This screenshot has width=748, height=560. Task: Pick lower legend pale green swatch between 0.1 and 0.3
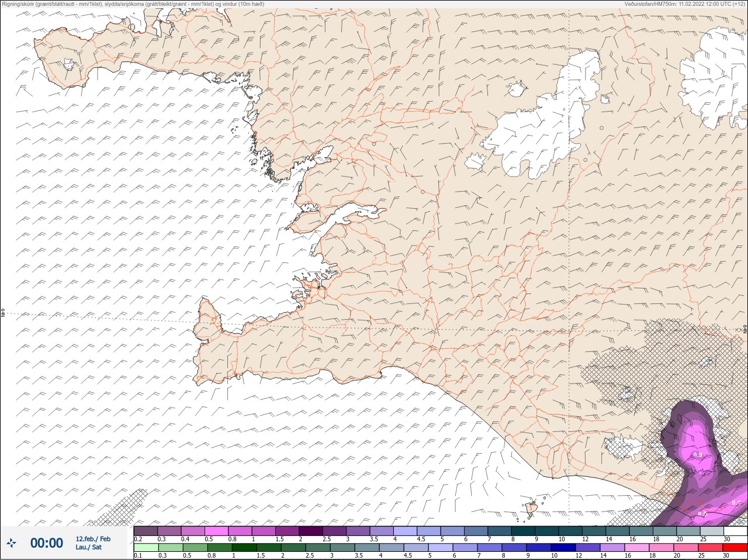coord(146,547)
